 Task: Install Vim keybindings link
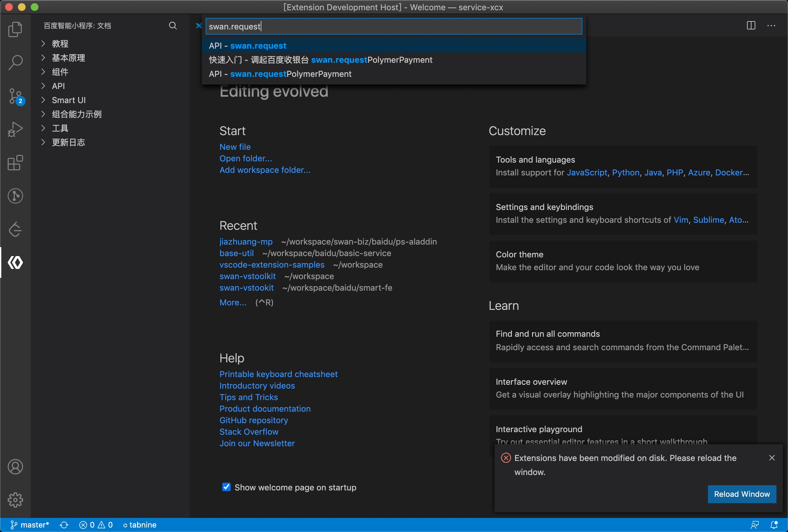pyautogui.click(x=681, y=220)
